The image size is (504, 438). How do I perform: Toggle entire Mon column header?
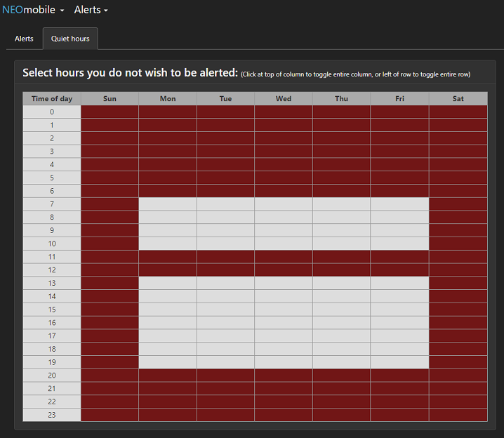pyautogui.click(x=168, y=99)
